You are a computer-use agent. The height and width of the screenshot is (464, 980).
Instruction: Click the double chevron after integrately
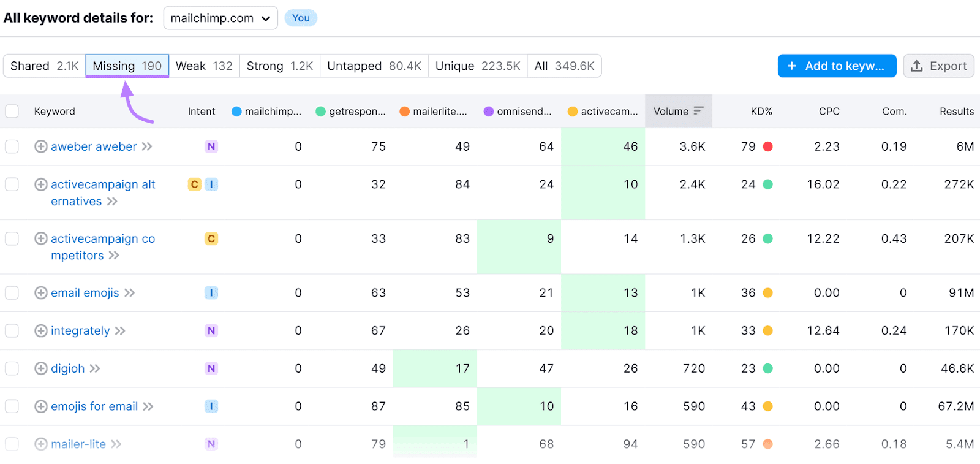click(120, 331)
